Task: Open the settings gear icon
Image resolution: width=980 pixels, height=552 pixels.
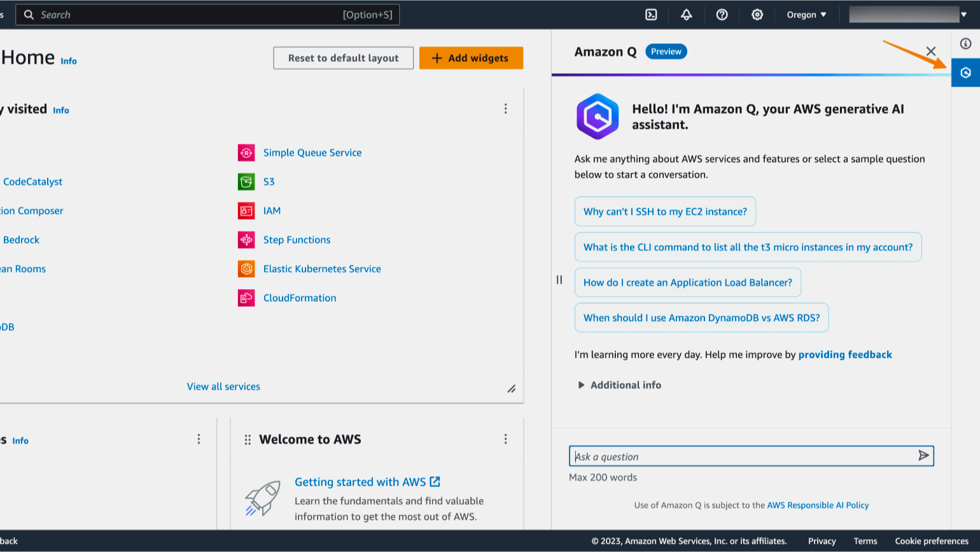Action: [757, 15]
